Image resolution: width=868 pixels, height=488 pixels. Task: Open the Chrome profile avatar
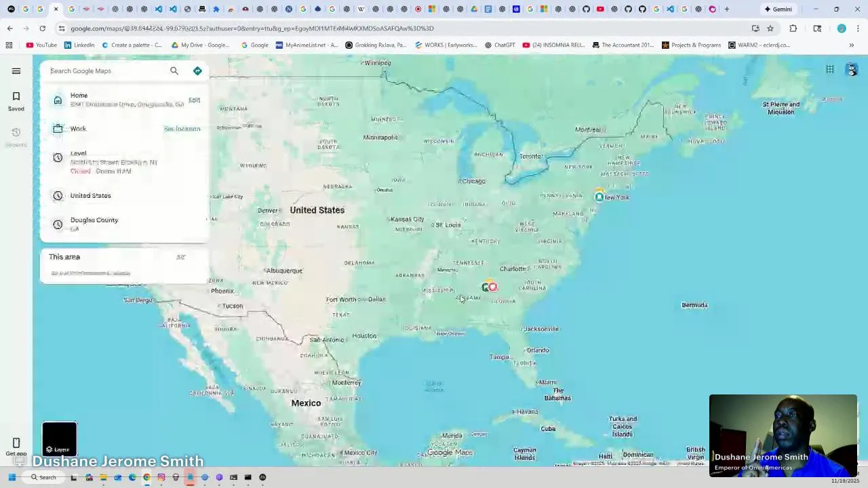842,28
